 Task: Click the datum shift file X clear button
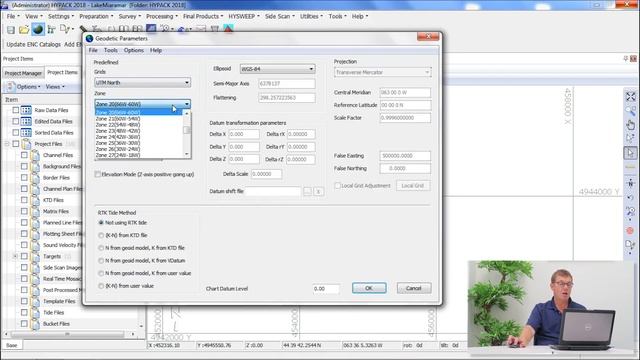click(x=319, y=191)
